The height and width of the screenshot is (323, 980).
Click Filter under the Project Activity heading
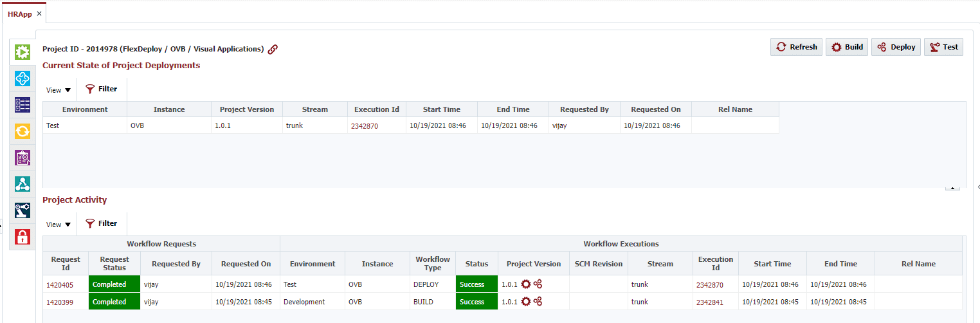pos(102,223)
